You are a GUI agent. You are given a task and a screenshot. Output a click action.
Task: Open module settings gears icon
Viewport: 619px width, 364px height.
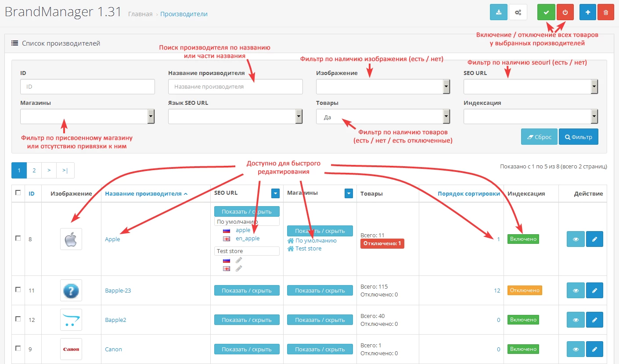[x=518, y=12]
